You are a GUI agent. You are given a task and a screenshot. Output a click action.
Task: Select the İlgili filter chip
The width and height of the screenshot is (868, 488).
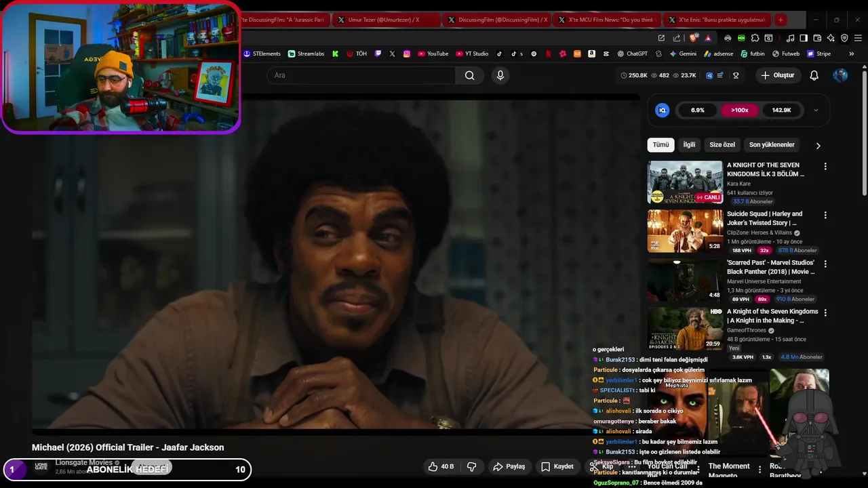tap(689, 144)
